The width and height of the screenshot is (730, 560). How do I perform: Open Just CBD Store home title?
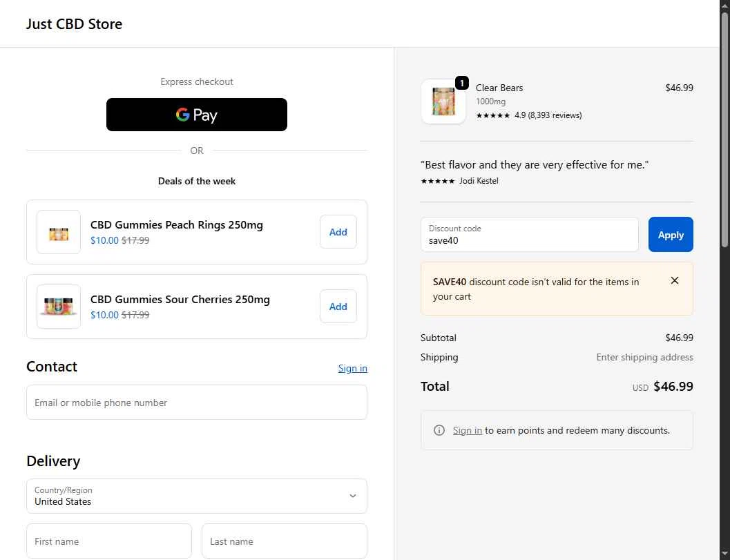click(x=74, y=24)
